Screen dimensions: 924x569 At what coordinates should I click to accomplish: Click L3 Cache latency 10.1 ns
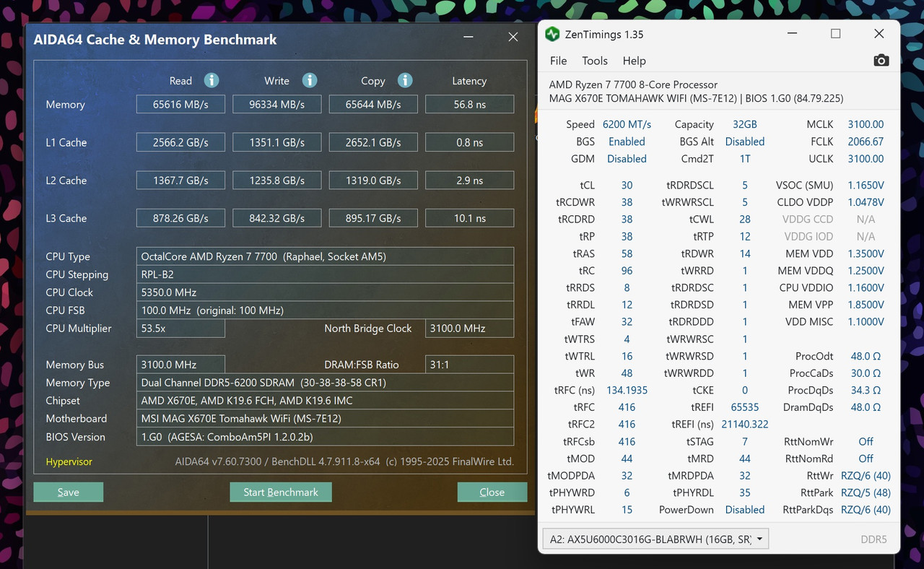point(470,218)
